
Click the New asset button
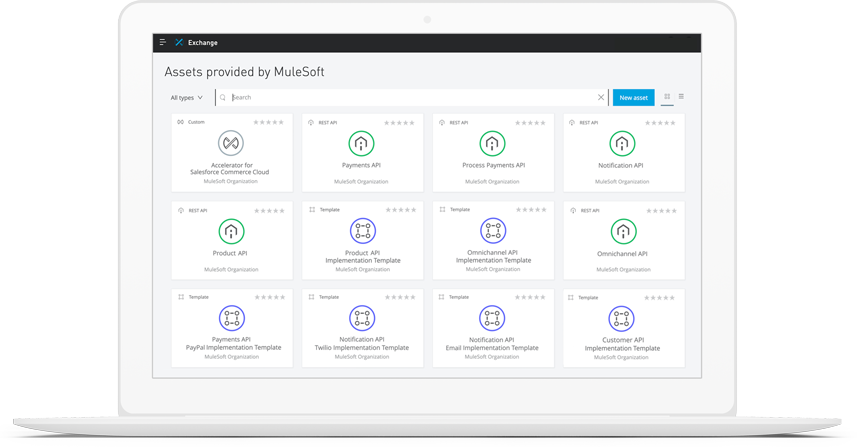click(633, 97)
